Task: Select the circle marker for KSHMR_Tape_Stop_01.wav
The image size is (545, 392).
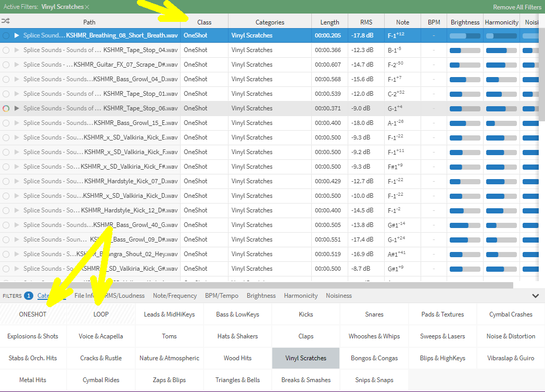Action: [6, 94]
